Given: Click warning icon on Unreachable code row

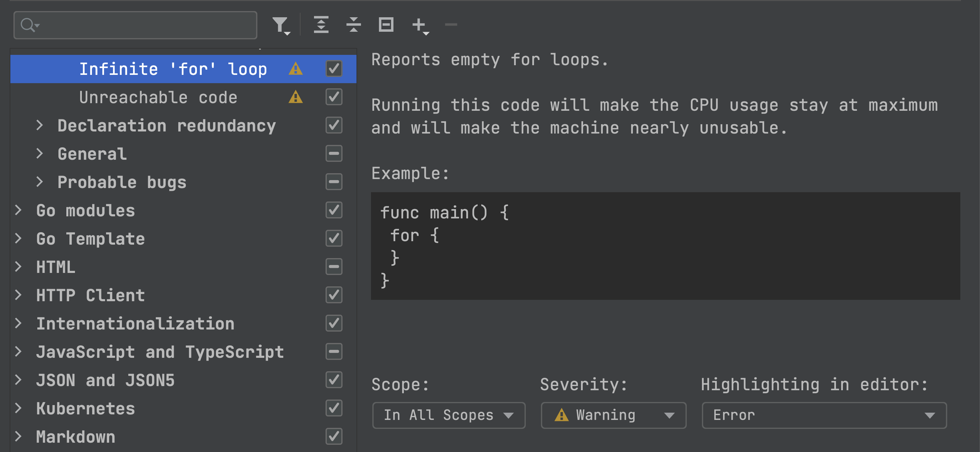Looking at the screenshot, I should [x=295, y=97].
